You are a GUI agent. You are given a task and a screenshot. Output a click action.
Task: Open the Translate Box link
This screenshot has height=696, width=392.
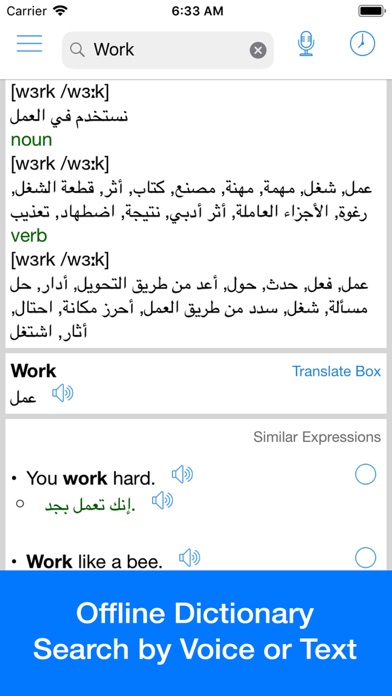tap(337, 371)
